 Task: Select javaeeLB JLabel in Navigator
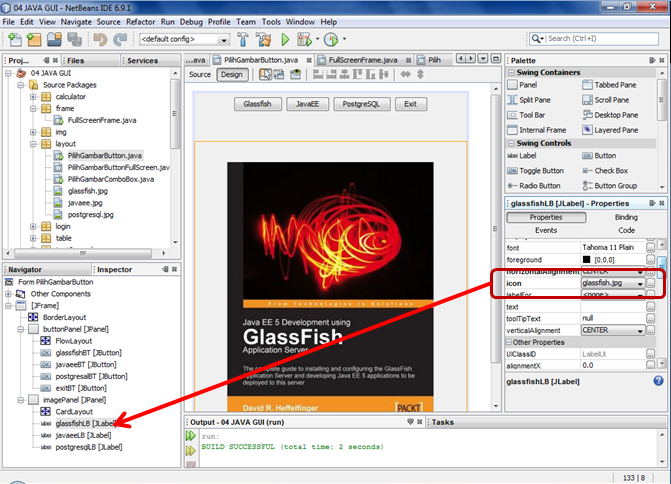coord(83,435)
